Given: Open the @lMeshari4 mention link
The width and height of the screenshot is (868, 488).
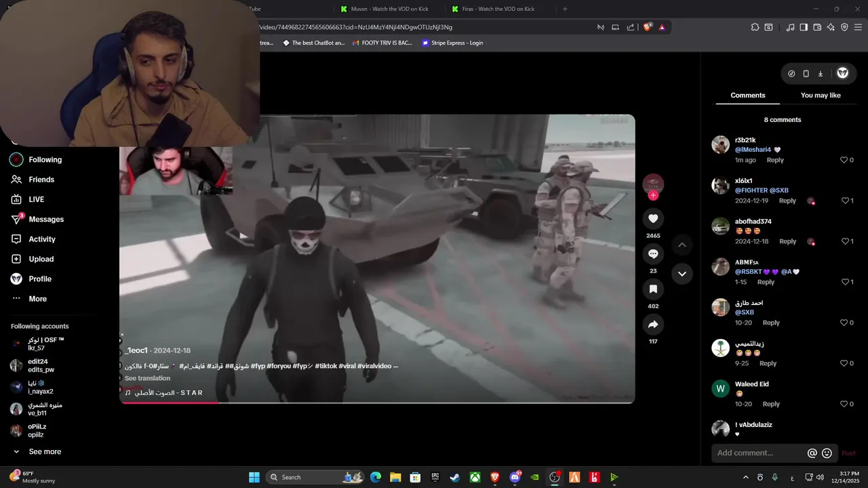Looking at the screenshot, I should [x=753, y=150].
